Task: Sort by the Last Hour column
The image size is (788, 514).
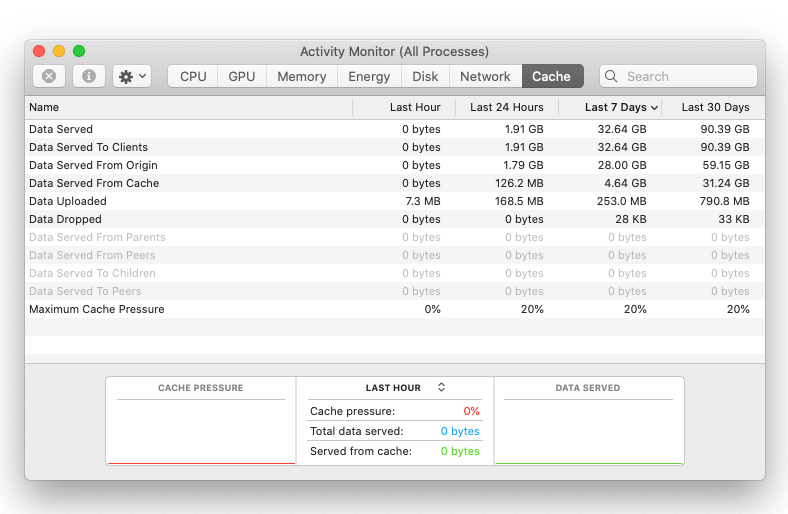Action: point(404,108)
